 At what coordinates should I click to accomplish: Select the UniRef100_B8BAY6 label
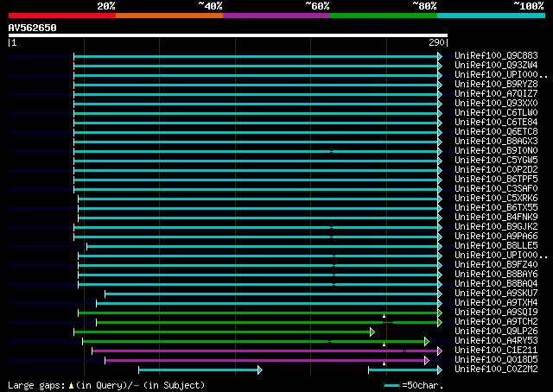click(496, 275)
